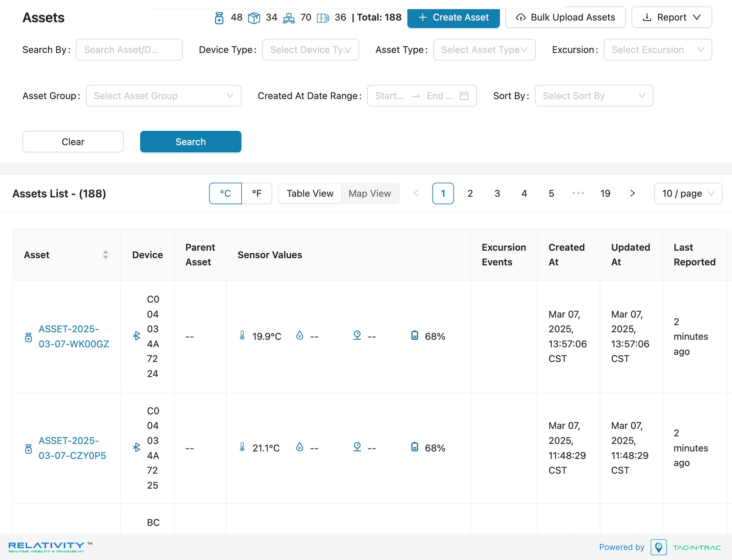Select current page 1 in pagination
Image resolution: width=732 pixels, height=560 pixels.
coord(443,193)
